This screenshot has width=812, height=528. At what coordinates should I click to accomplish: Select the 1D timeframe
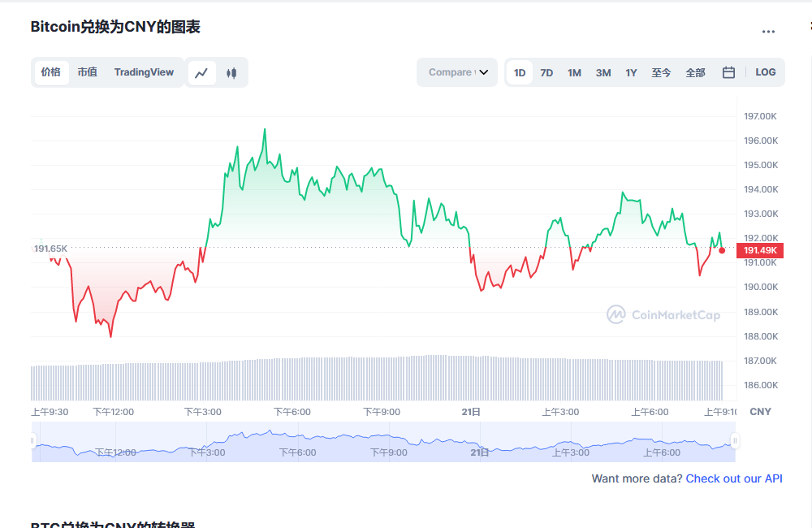pyautogui.click(x=519, y=72)
